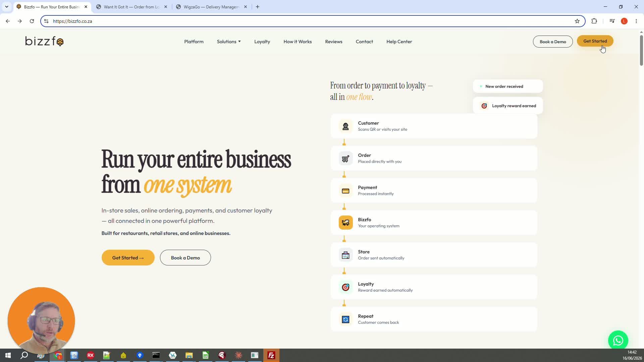
Task: Open the media control icon in toolbar
Action: (612, 21)
